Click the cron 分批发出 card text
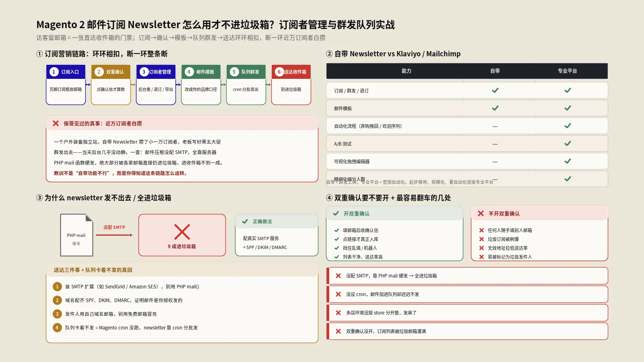644x362 pixels. [x=246, y=90]
